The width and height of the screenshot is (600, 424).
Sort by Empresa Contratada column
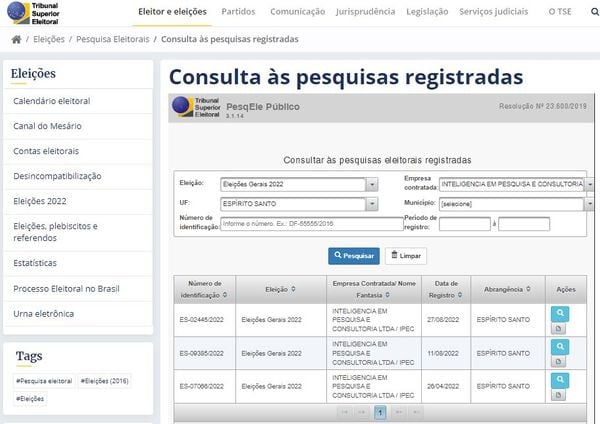click(387, 295)
